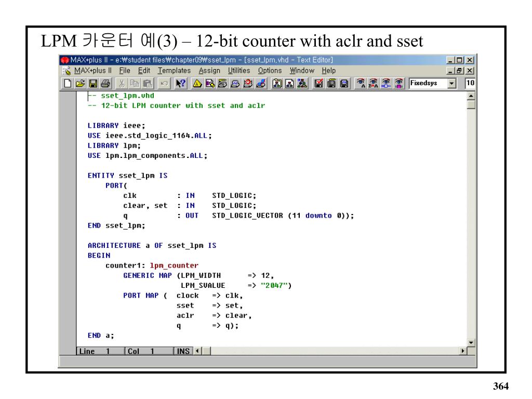Click the MAX+plus II title bar app icon
Screen dimensions: 532x399
pyautogui.click(x=65, y=60)
